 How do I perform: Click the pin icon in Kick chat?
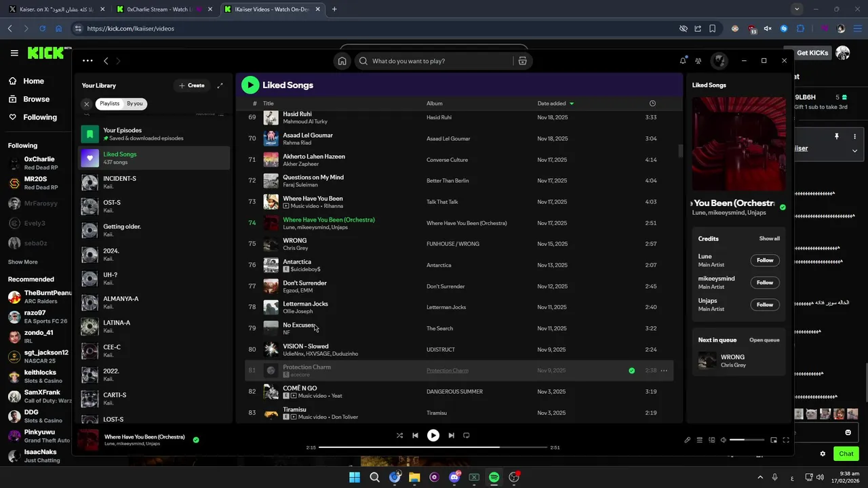point(837,136)
